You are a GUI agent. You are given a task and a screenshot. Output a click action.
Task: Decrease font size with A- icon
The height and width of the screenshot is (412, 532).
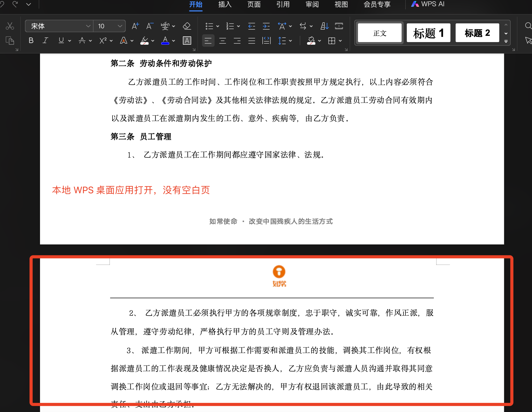pos(150,26)
